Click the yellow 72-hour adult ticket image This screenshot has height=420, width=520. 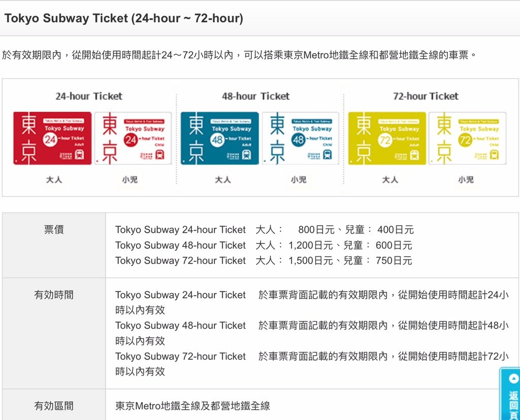387,138
